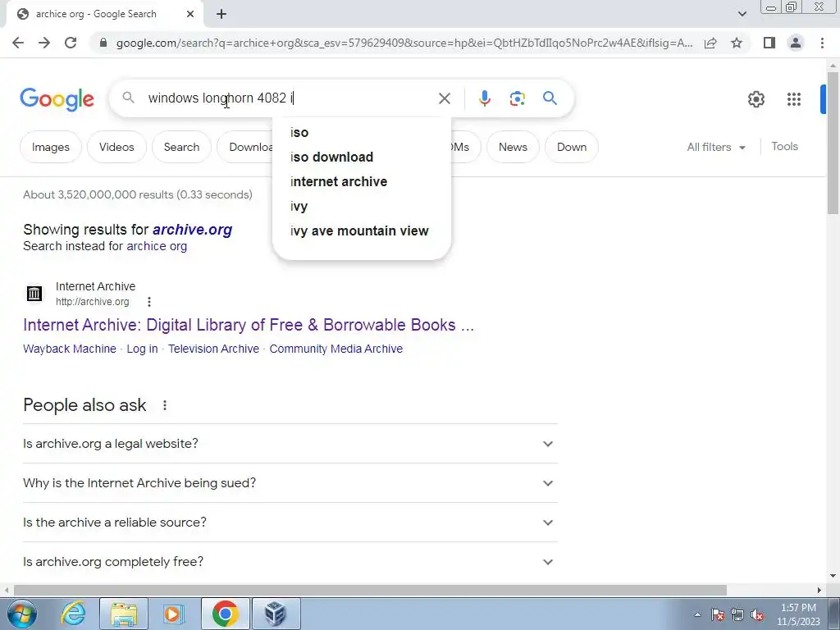Choose the 'ivy ave mountain view' suggestion

click(x=362, y=231)
